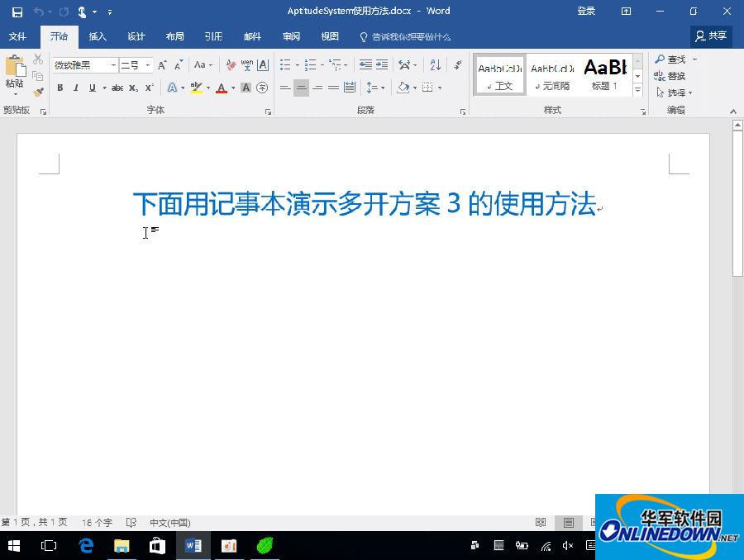Apply text effects with the glowing A icon

172,88
